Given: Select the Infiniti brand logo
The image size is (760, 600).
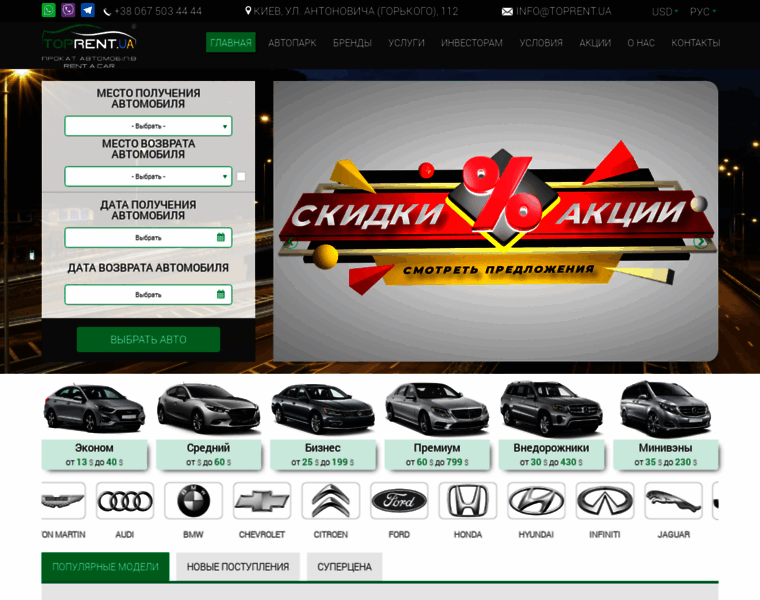Looking at the screenshot, I should (605, 501).
